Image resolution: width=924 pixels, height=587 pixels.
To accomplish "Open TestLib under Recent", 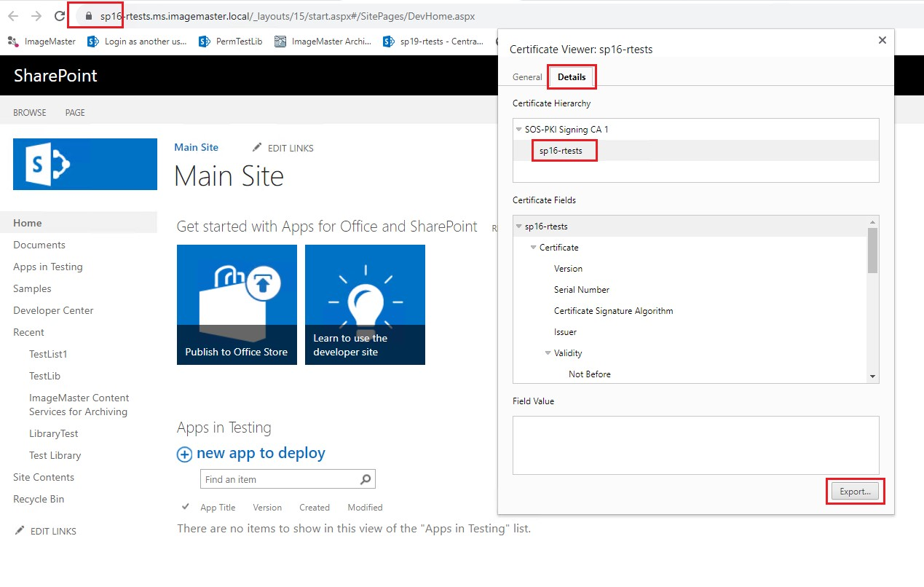I will tap(44, 376).
